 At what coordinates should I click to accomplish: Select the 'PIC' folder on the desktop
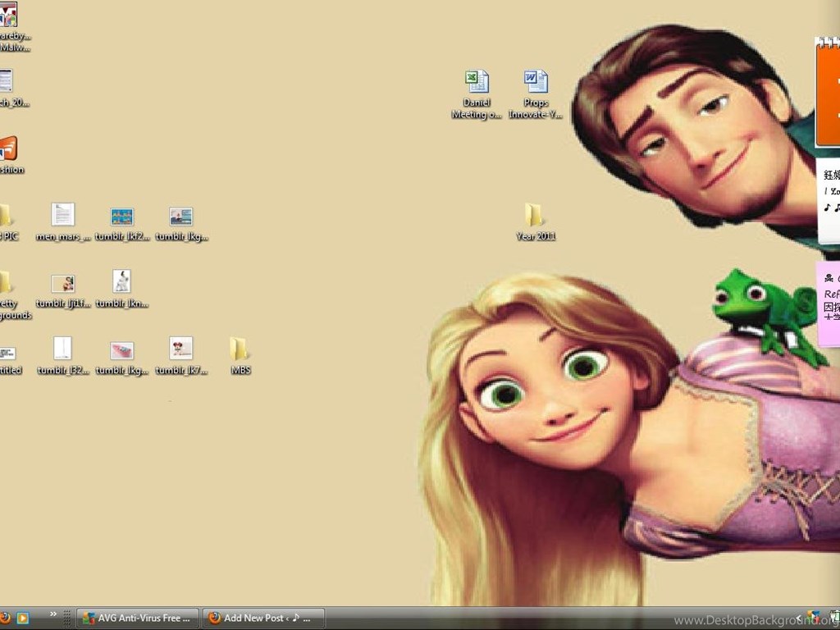coord(7,221)
